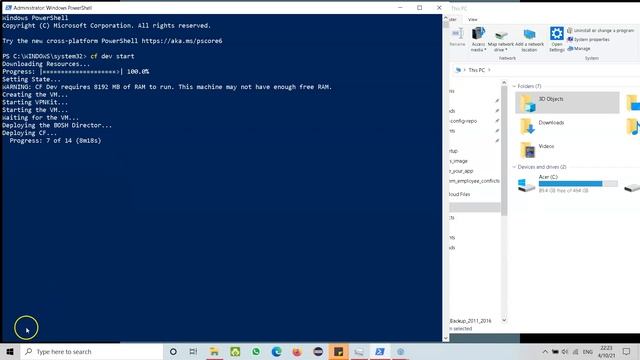
Task: Click the taskbar search box
Action: 92,351
